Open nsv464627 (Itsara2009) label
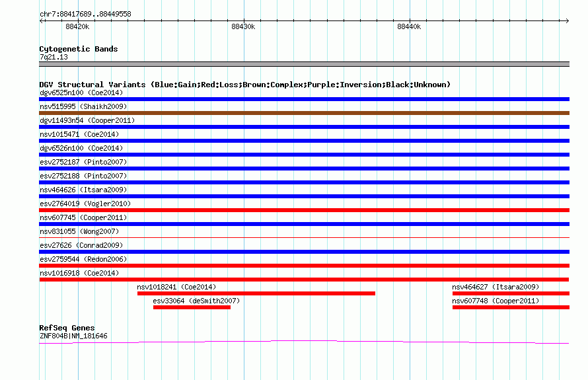This screenshot has height=380, width=588. click(496, 287)
